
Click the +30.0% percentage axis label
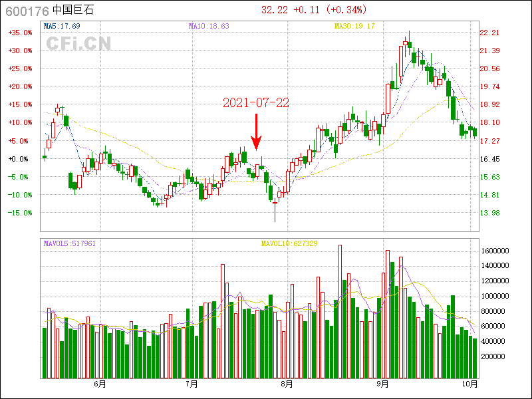[21, 51]
